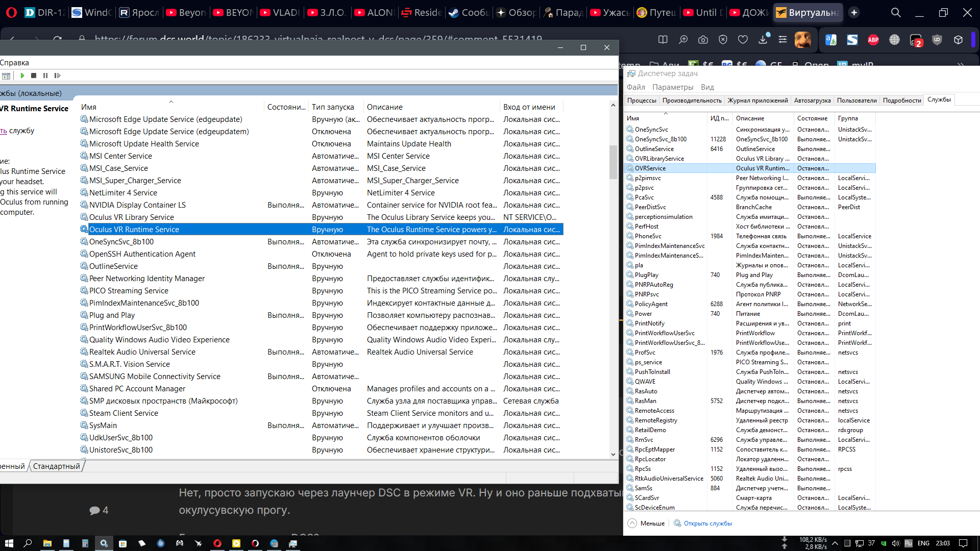
Task: Switch to the Производительность tab
Action: [x=692, y=101]
